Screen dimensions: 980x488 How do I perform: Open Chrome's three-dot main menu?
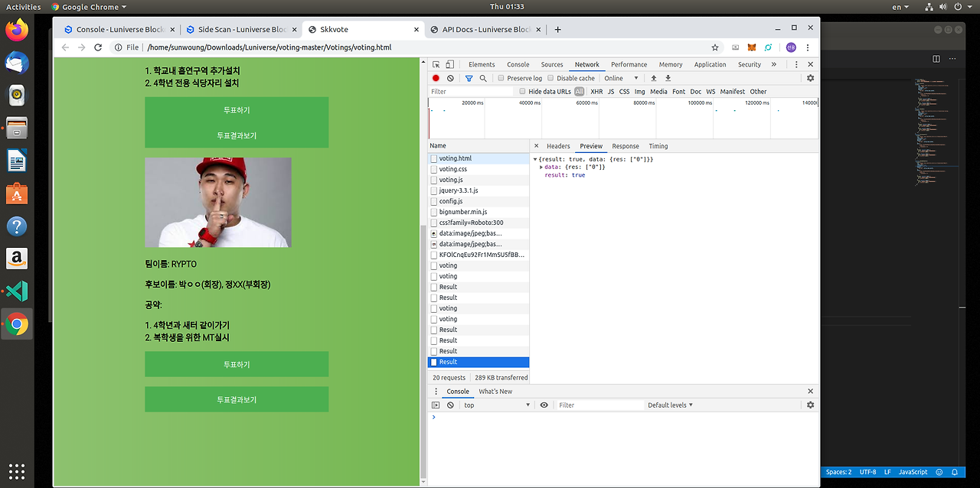point(808,47)
